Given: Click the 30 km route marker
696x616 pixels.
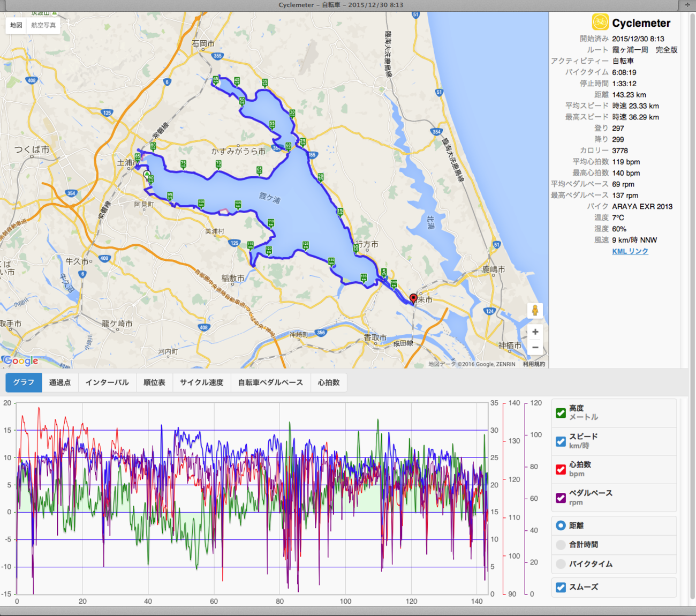Looking at the screenshot, I should pyautogui.click(x=292, y=114).
